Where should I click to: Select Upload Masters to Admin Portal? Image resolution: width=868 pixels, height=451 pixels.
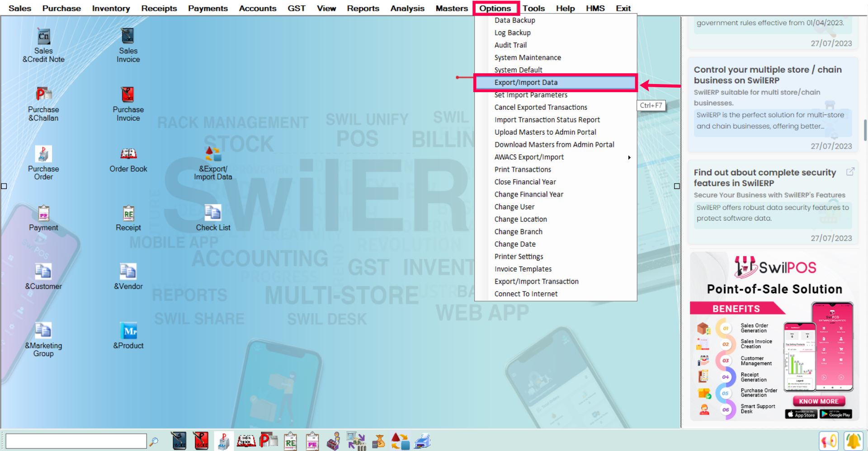pos(556,132)
